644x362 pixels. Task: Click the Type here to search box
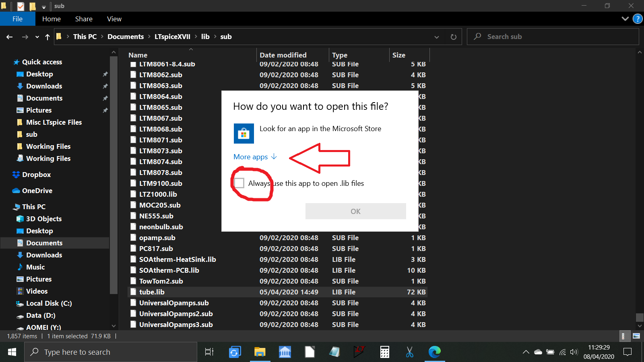pos(111,352)
